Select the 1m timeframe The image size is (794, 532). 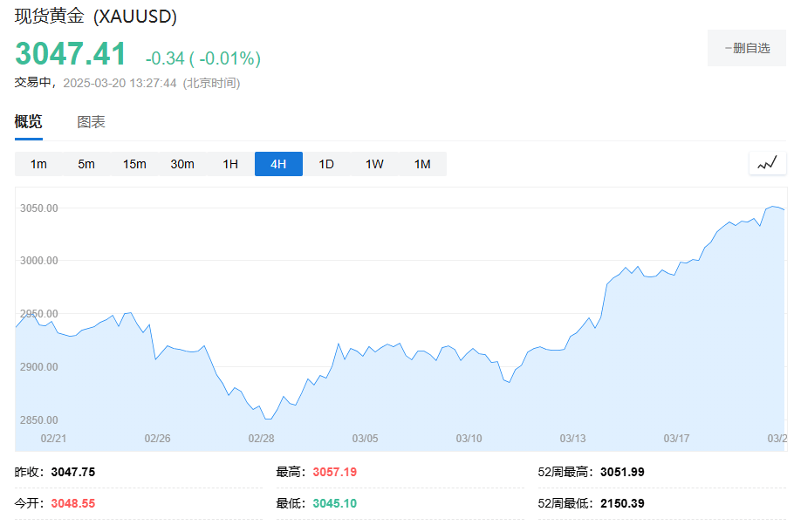(x=38, y=164)
